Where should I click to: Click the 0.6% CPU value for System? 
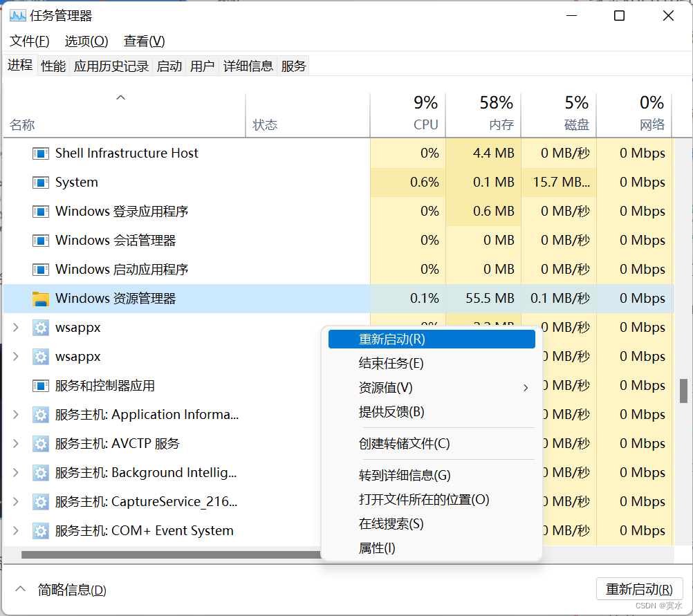(x=424, y=183)
